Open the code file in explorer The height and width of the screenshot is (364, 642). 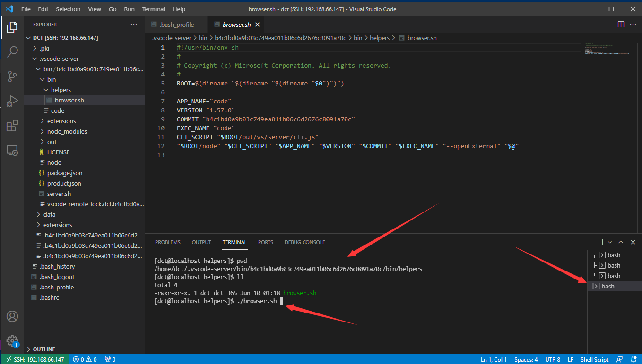coord(84,110)
